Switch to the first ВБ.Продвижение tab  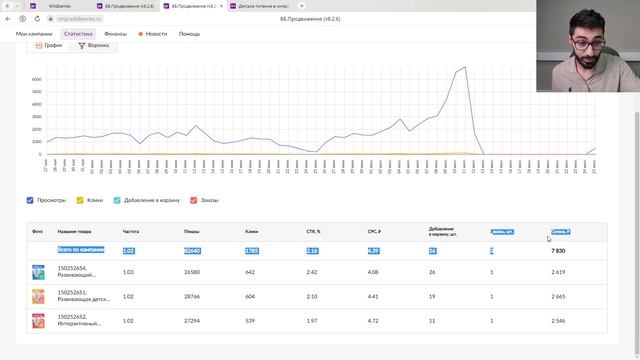pos(126,6)
